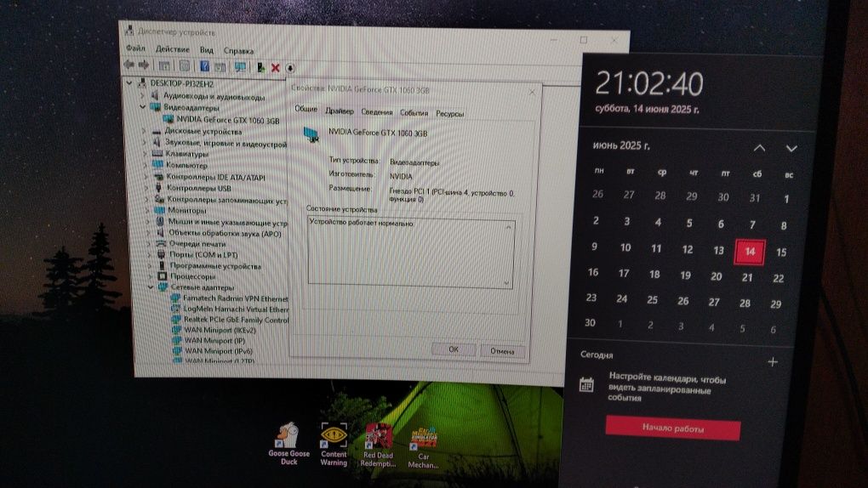Click the date суббота, 14 июня 2025 г.
This screenshot has height=488, width=868.
647,109
